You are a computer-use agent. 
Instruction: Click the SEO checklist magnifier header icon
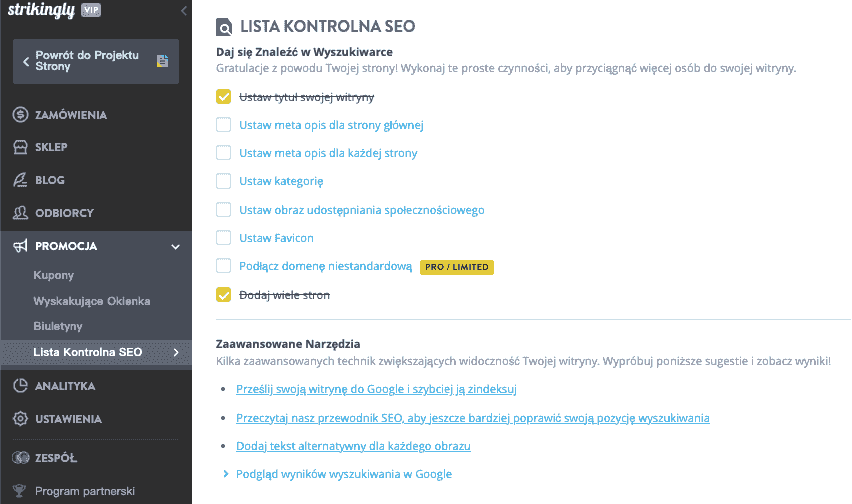(x=224, y=27)
